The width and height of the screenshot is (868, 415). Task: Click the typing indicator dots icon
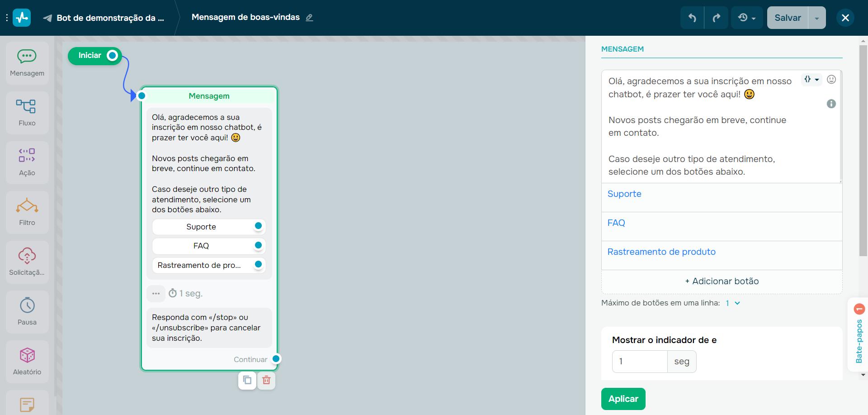click(x=156, y=293)
